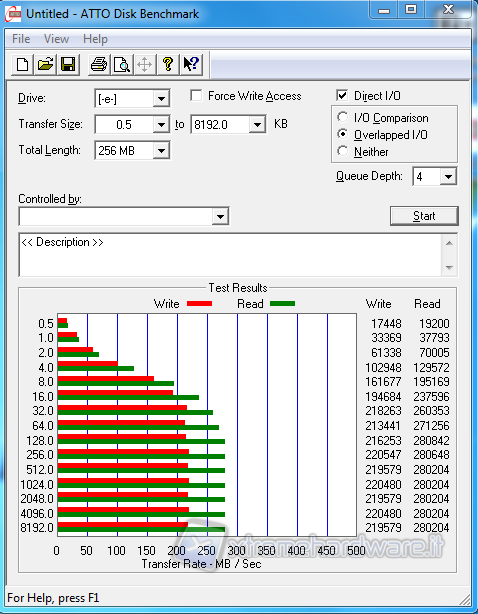
Task: Open a benchmark file with folder icon
Action: click(x=45, y=65)
